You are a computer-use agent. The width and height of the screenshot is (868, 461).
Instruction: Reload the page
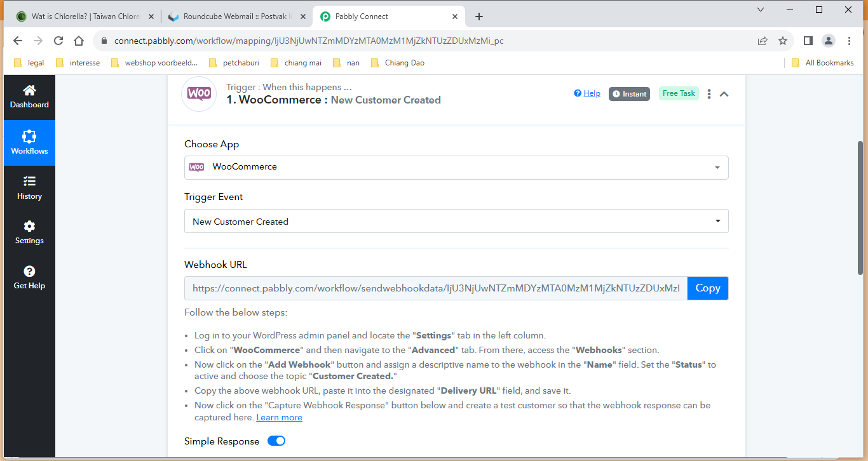pyautogui.click(x=58, y=41)
